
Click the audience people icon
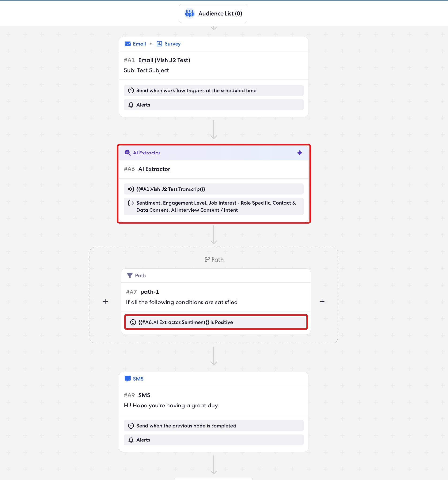click(x=190, y=14)
